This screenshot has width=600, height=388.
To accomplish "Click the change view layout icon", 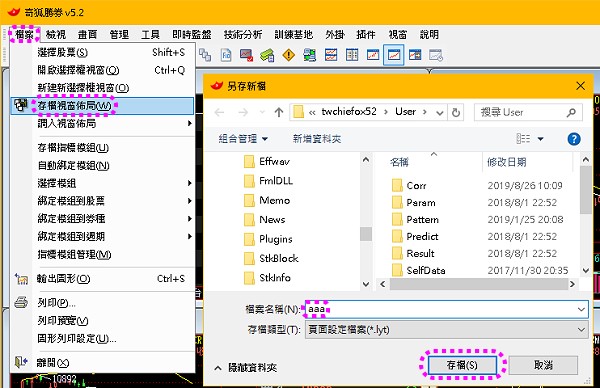I will [523, 139].
